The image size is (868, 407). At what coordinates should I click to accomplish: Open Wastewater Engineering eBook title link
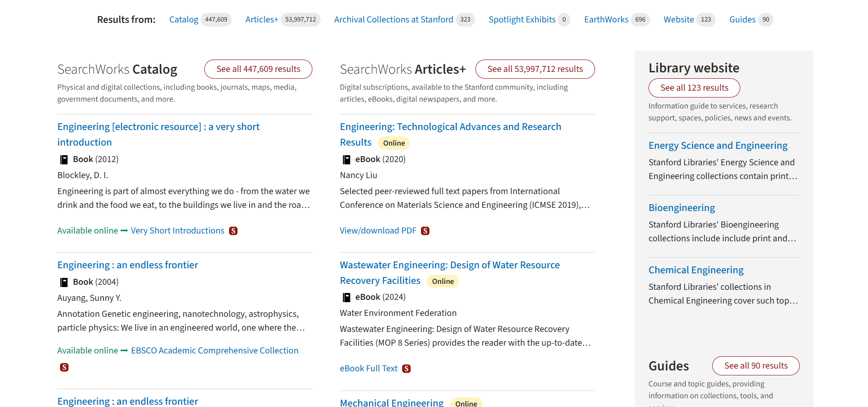pyautogui.click(x=449, y=265)
